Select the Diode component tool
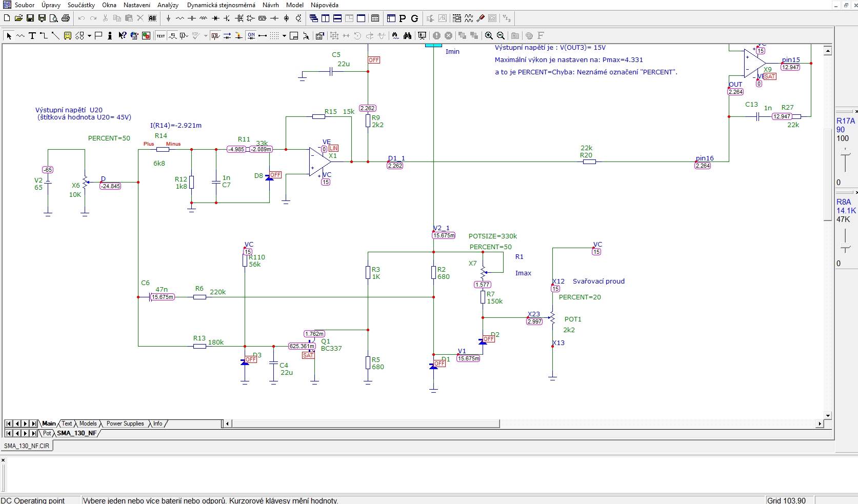This screenshot has height=504, width=858. point(215,18)
